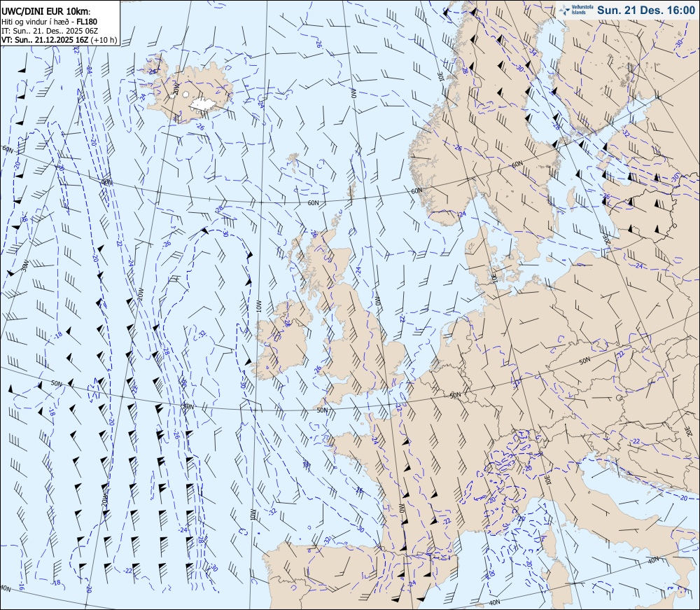Select the "Hiti og vindur í hæð - FL180" line

point(49,22)
